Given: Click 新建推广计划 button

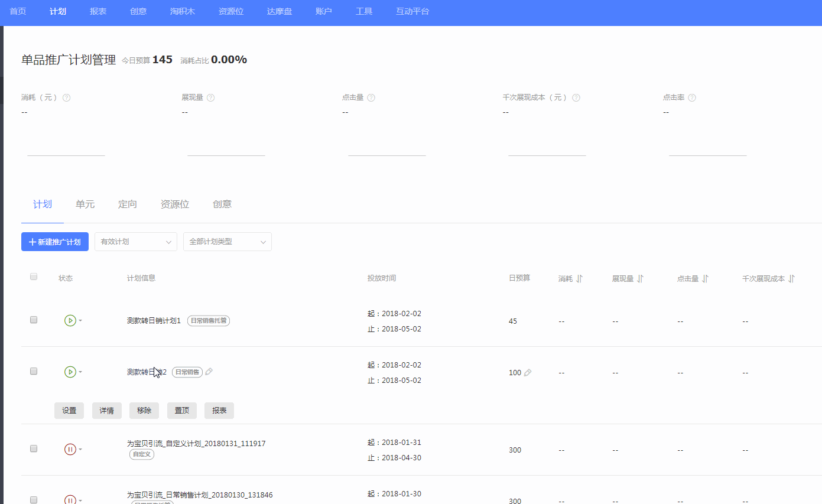Looking at the screenshot, I should click(55, 242).
